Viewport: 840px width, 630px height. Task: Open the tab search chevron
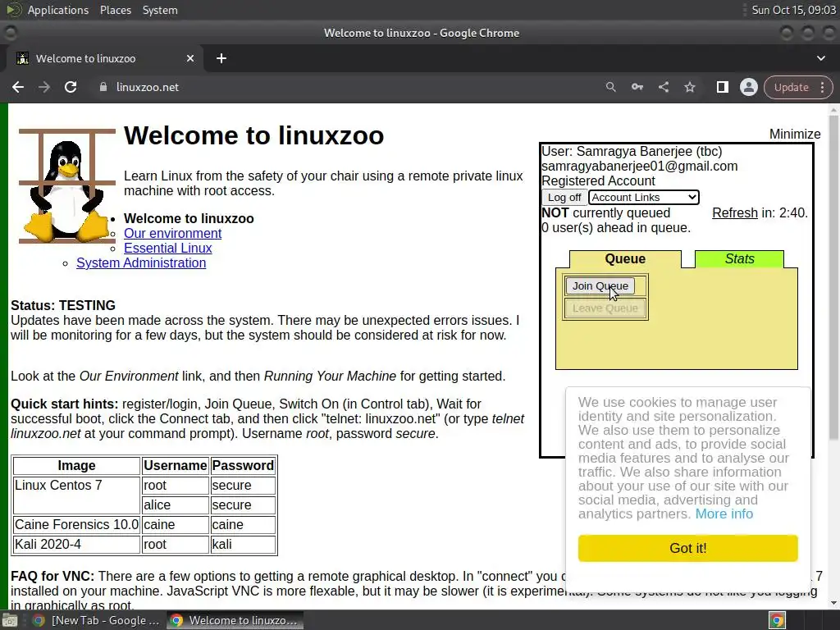[x=820, y=58]
